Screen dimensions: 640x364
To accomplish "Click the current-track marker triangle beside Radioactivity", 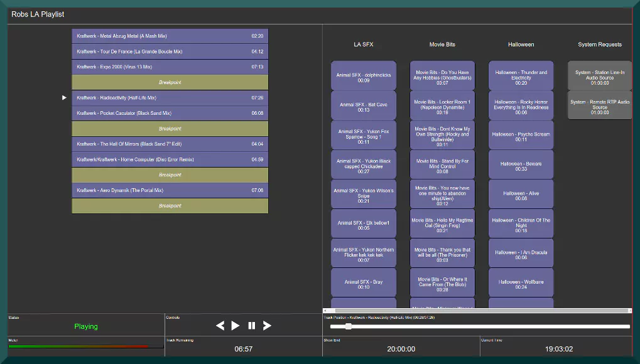I will click(64, 97).
